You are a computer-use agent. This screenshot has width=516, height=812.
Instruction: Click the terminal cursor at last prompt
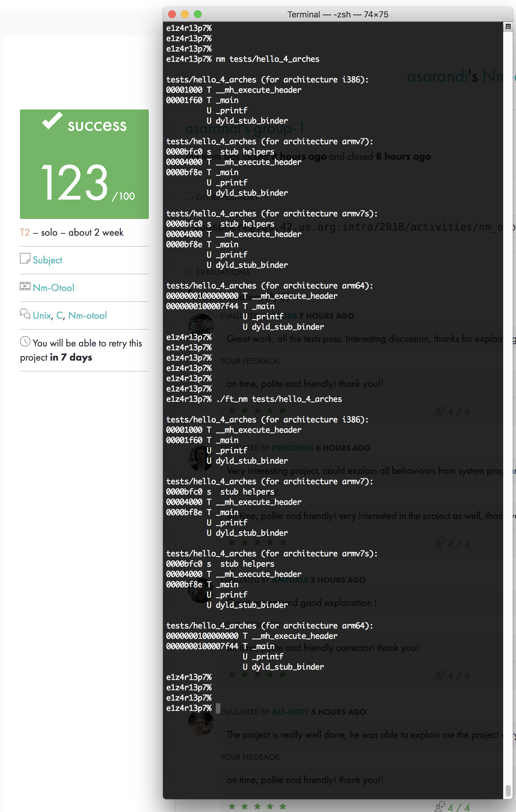[x=218, y=708]
